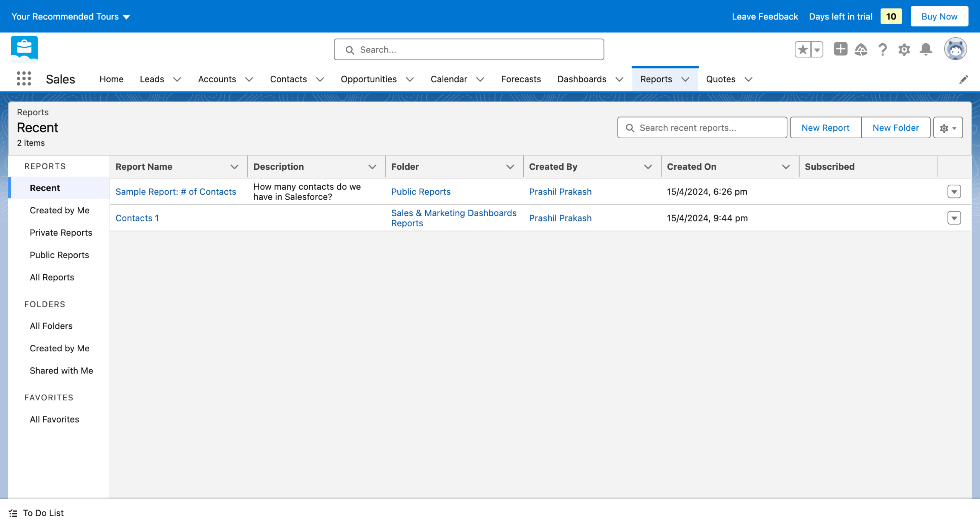
Task: Expand the Leads tab dropdown chevron
Action: point(177,79)
